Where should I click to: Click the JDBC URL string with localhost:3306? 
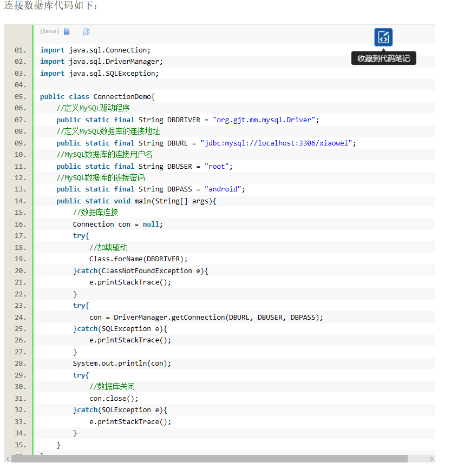(x=276, y=143)
